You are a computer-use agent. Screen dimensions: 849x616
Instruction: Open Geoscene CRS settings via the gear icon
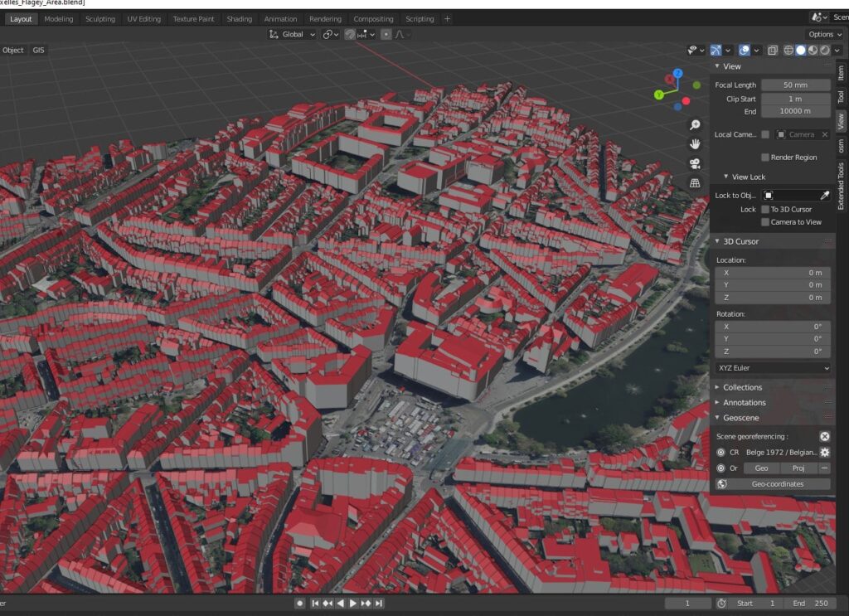click(823, 453)
